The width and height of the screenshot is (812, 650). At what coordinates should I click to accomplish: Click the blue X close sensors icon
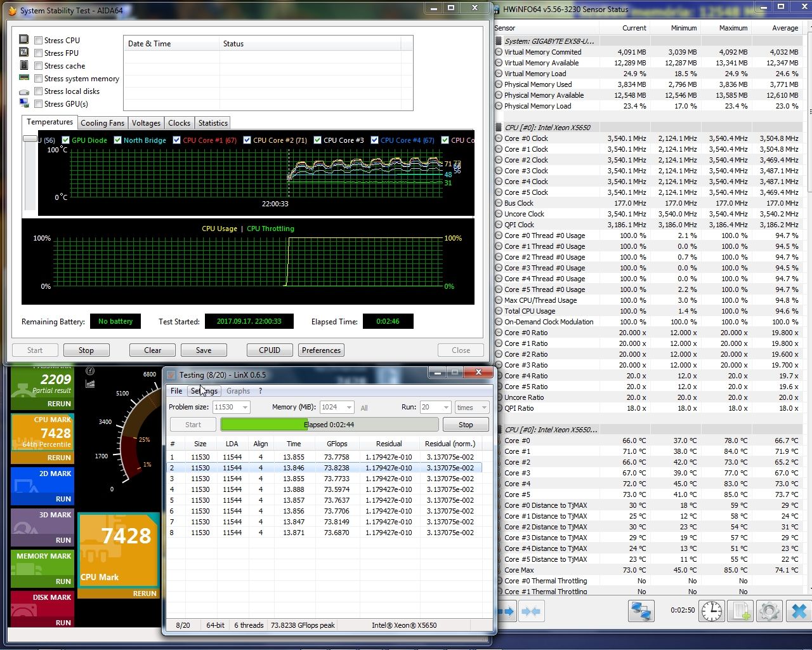[x=799, y=611]
